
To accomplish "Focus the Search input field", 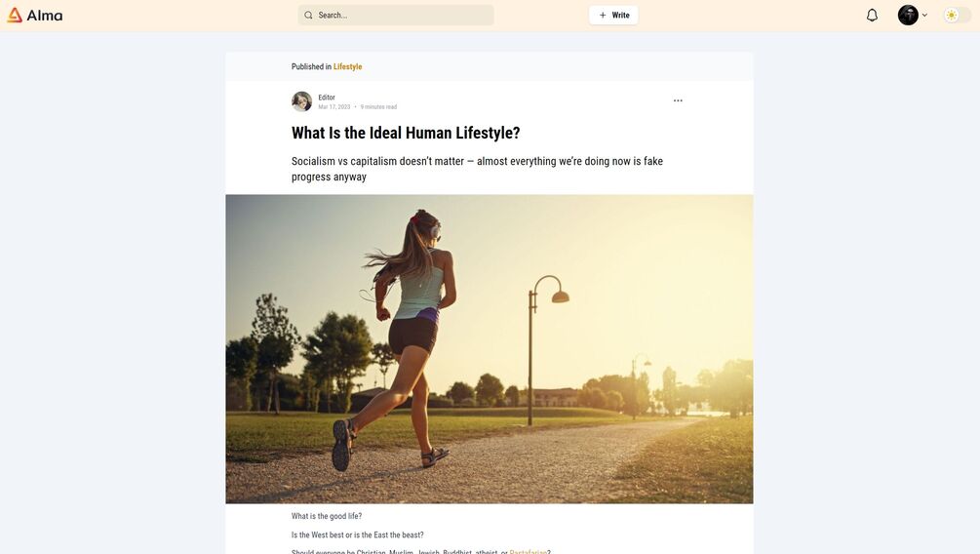I will point(396,15).
